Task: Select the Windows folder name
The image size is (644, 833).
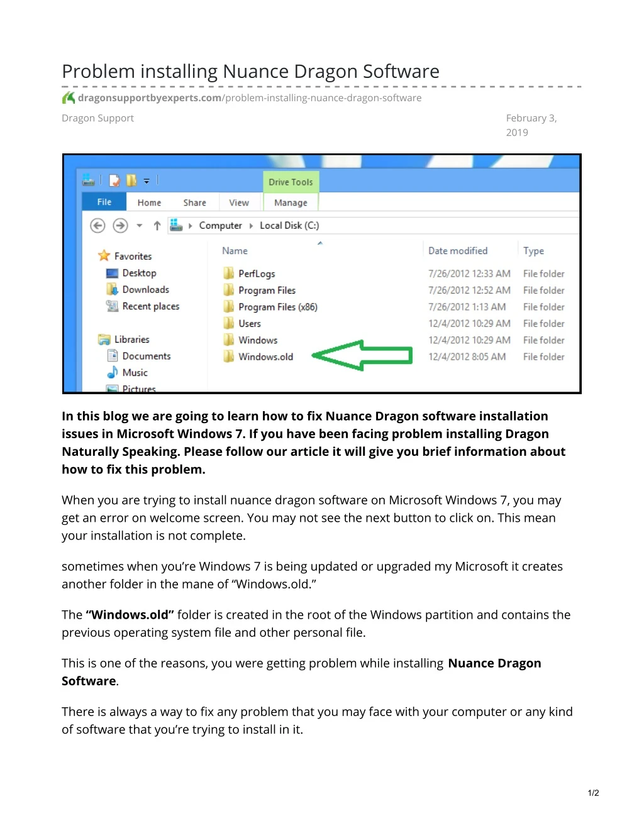Action: coord(258,339)
